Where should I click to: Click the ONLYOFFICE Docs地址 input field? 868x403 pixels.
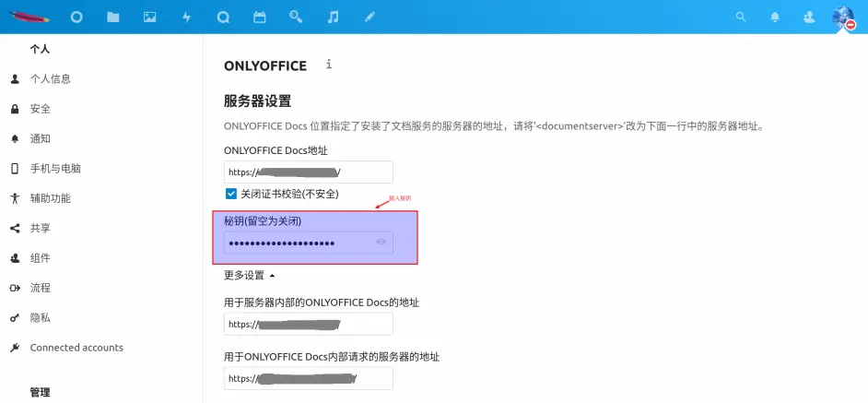coord(308,172)
